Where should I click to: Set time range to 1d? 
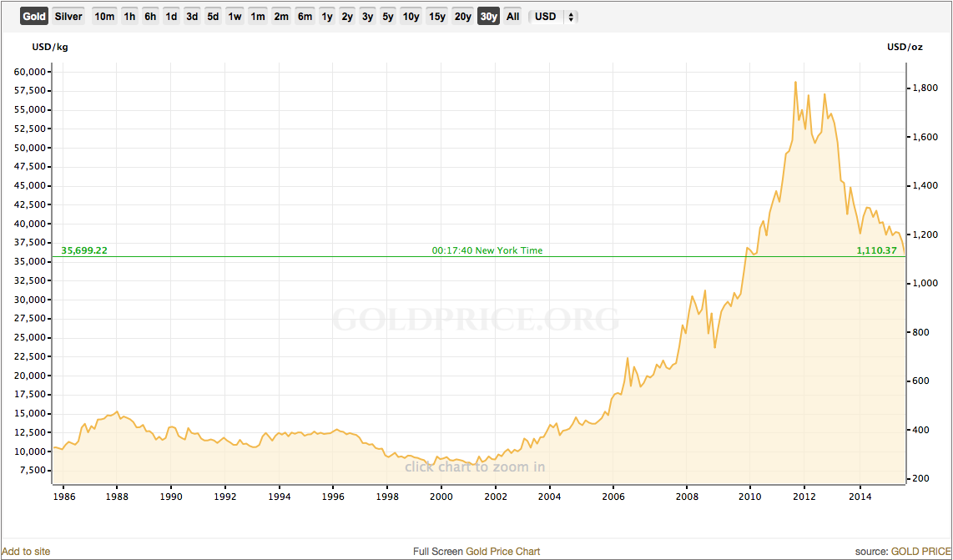[x=171, y=17]
